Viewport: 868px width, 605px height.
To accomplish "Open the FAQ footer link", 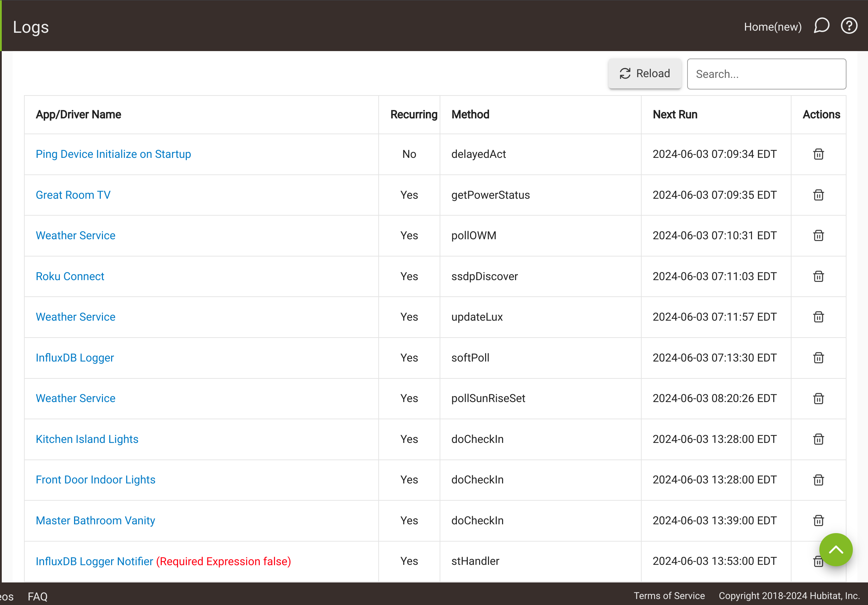I will (37, 596).
